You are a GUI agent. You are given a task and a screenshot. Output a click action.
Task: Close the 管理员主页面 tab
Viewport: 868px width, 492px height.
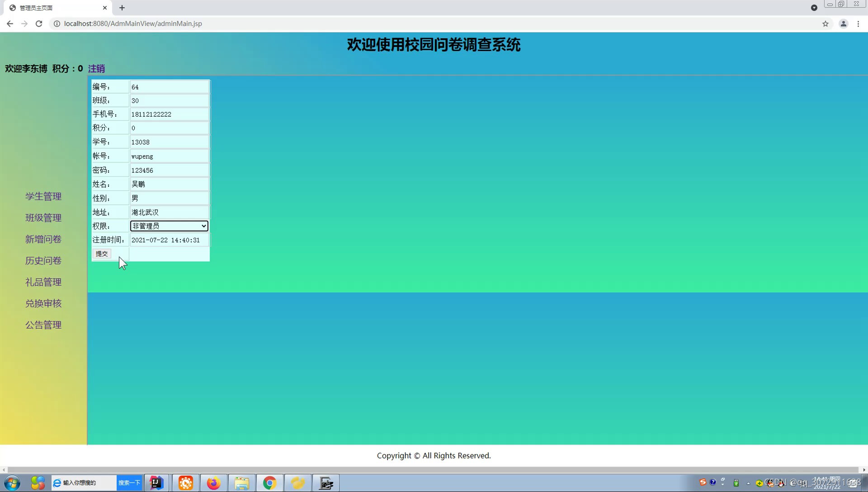click(x=105, y=8)
